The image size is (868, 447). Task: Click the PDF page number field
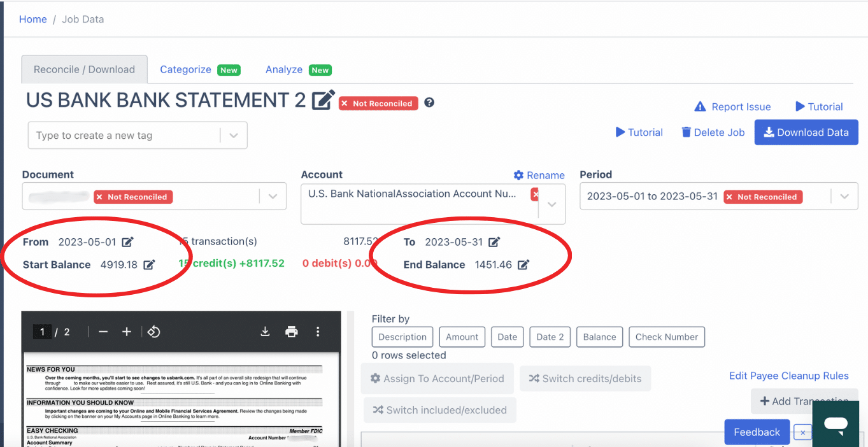coord(43,332)
